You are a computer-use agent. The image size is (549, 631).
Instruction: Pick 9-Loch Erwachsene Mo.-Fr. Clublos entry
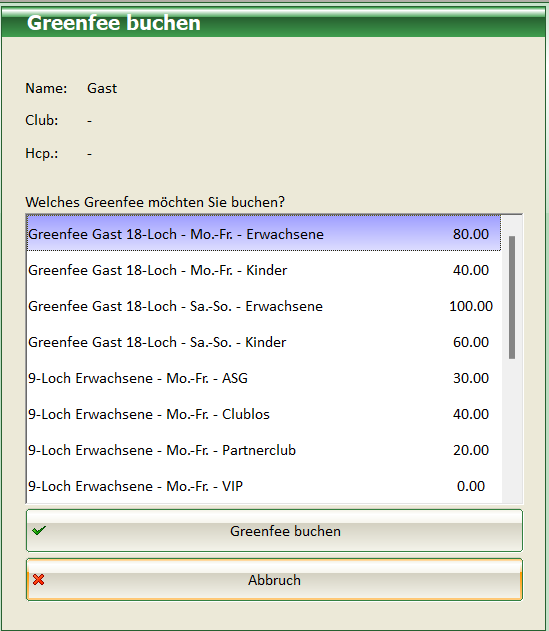click(x=264, y=414)
